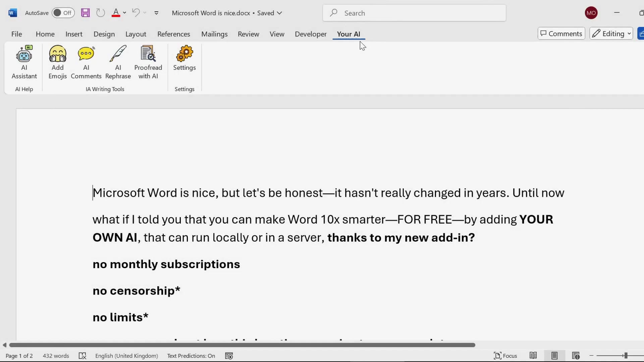The height and width of the screenshot is (362, 644).
Task: Undo the last action
Action: tap(136, 13)
